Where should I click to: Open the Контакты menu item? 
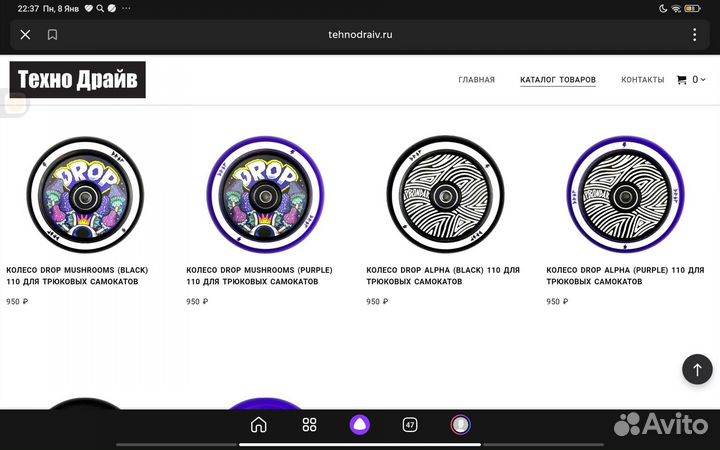pyautogui.click(x=643, y=79)
